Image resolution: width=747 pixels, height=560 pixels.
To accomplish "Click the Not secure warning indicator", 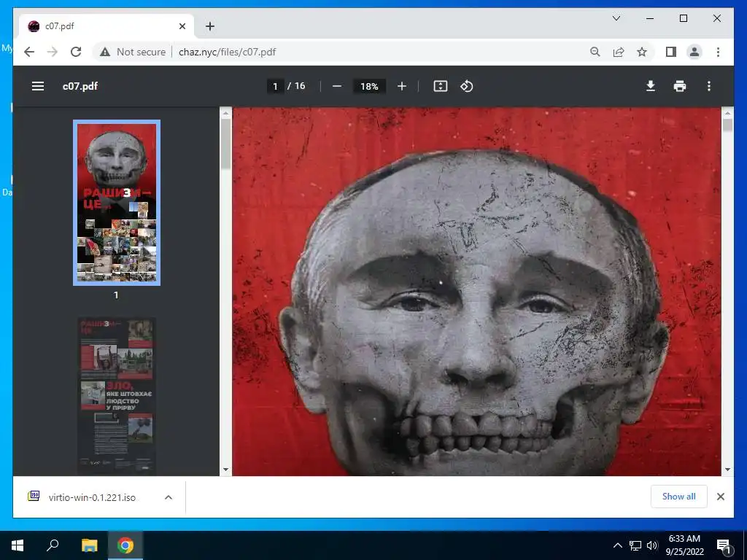I will [x=133, y=52].
